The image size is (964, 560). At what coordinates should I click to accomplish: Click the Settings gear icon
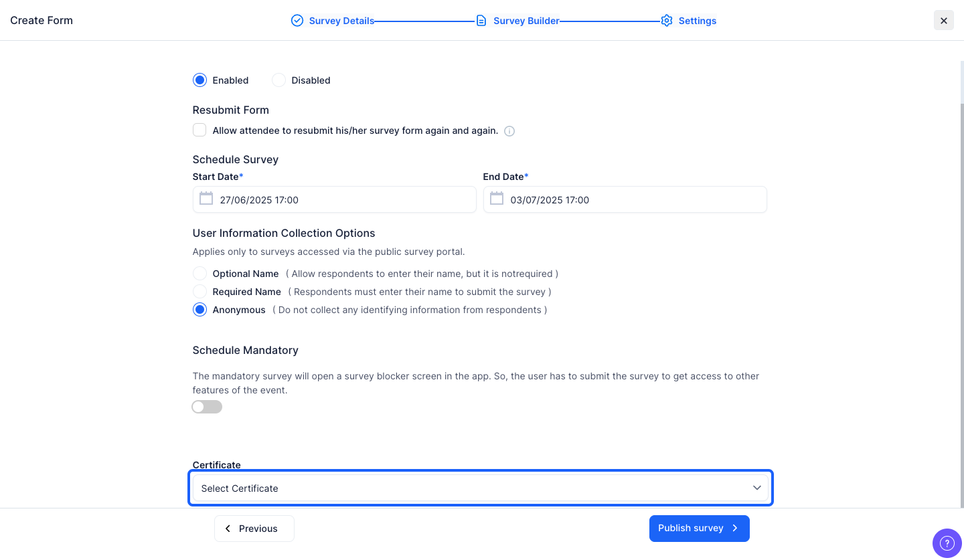pos(666,21)
